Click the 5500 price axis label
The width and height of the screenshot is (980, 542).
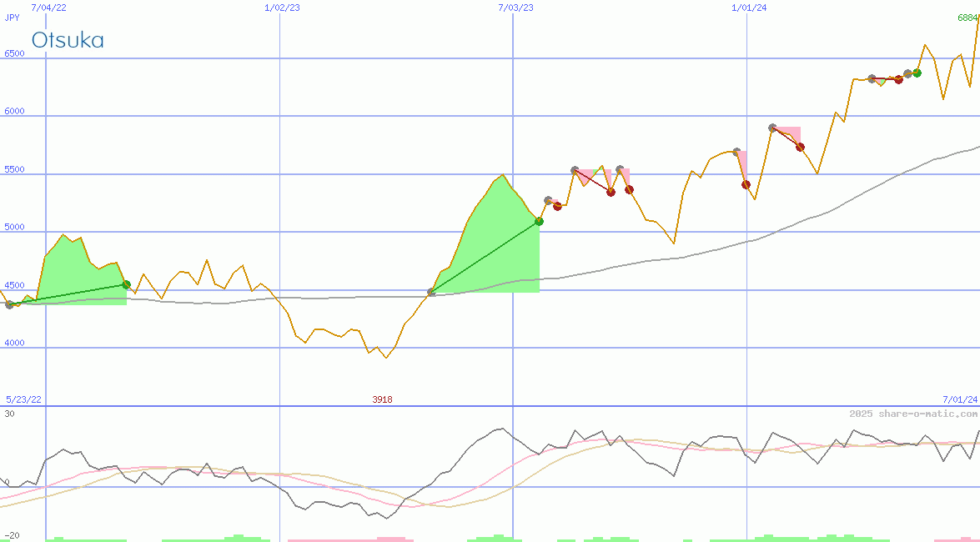click(x=14, y=169)
